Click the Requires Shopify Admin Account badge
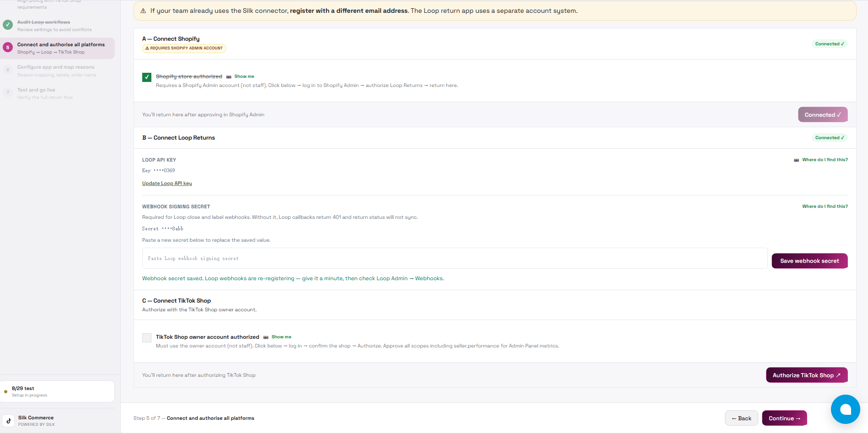This screenshot has height=434, width=868. pos(184,48)
